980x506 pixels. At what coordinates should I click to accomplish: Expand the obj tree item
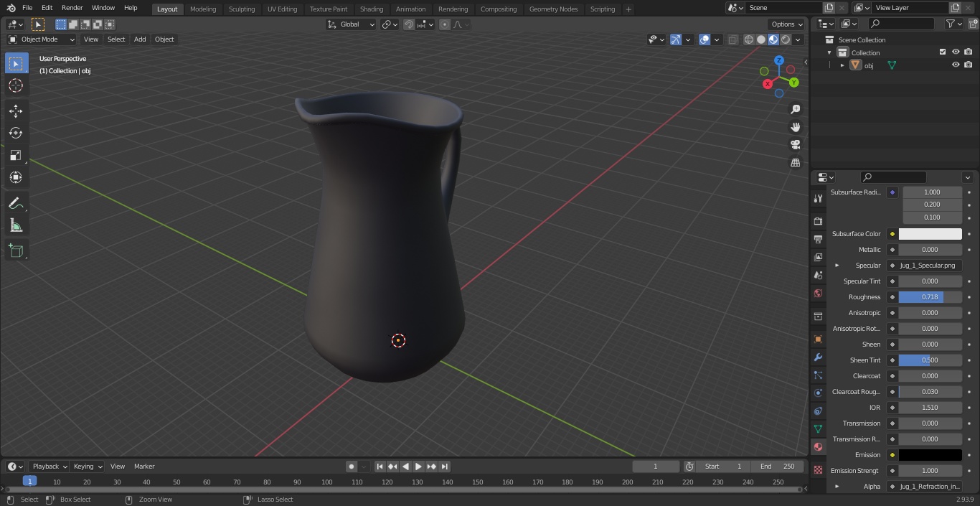click(x=842, y=65)
